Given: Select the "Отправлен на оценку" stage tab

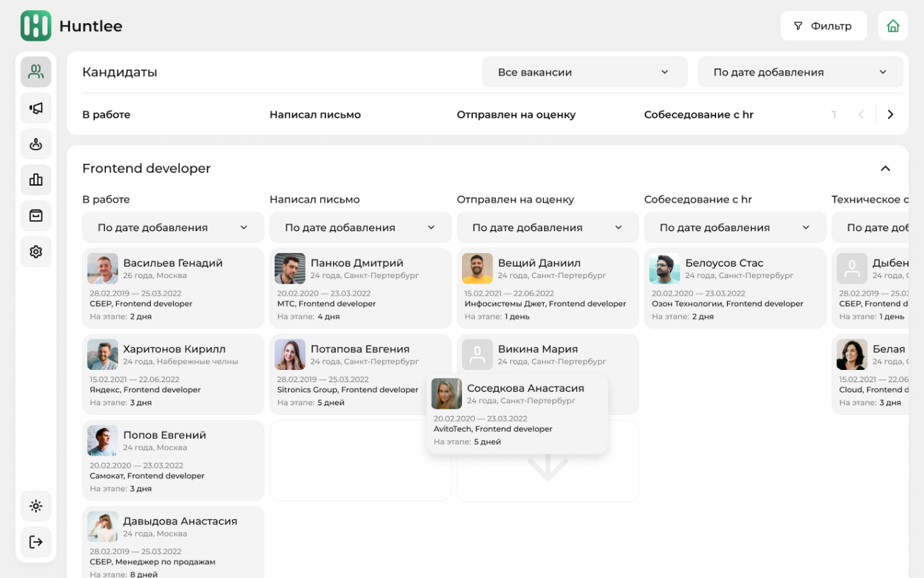Looking at the screenshot, I should (x=516, y=115).
